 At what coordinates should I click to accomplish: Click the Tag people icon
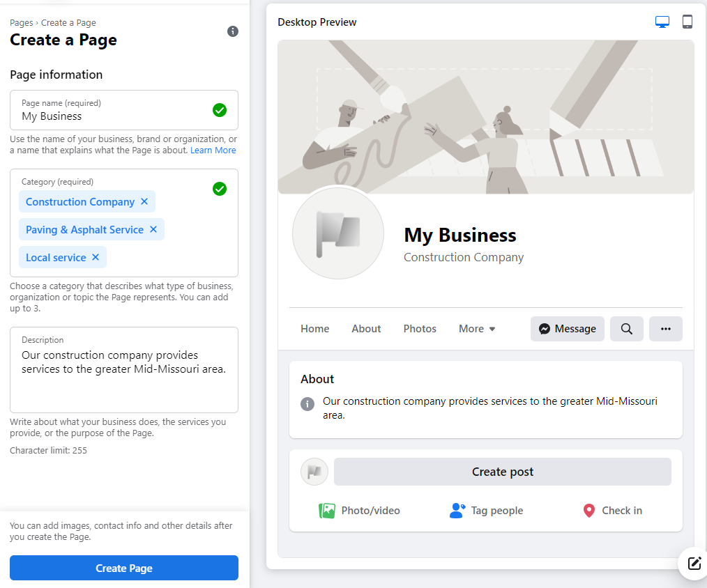pos(457,510)
